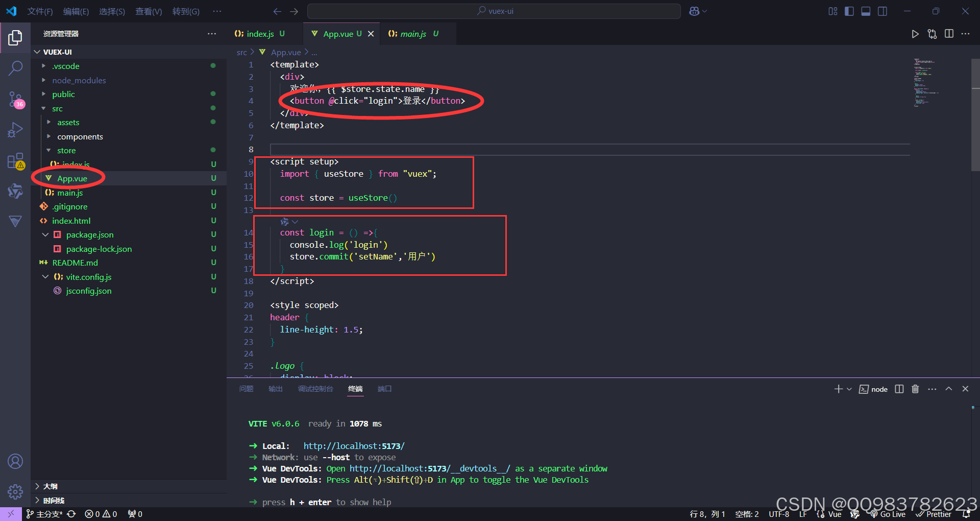
Task: Split the editor right
Action: pos(949,34)
